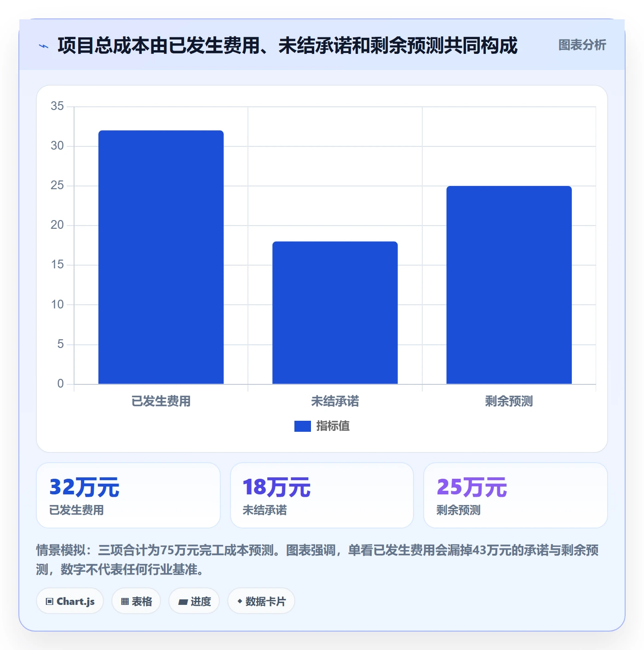
Task: Open the 25万元 剩余预测 card
Action: click(516, 495)
